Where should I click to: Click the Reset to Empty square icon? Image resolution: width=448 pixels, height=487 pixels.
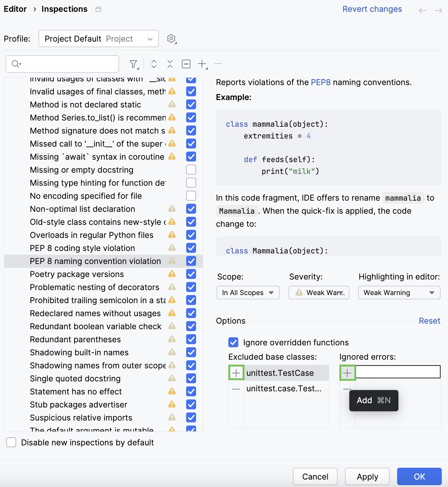tap(186, 64)
